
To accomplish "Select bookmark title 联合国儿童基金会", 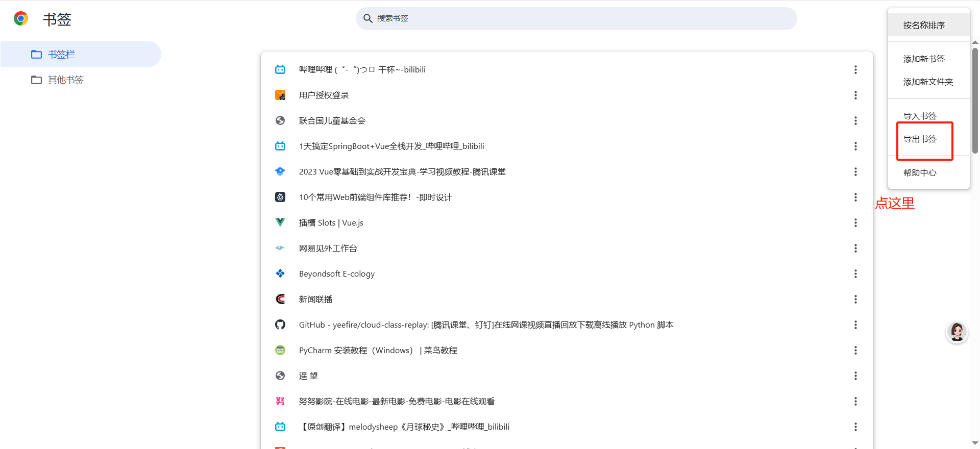I will (332, 120).
